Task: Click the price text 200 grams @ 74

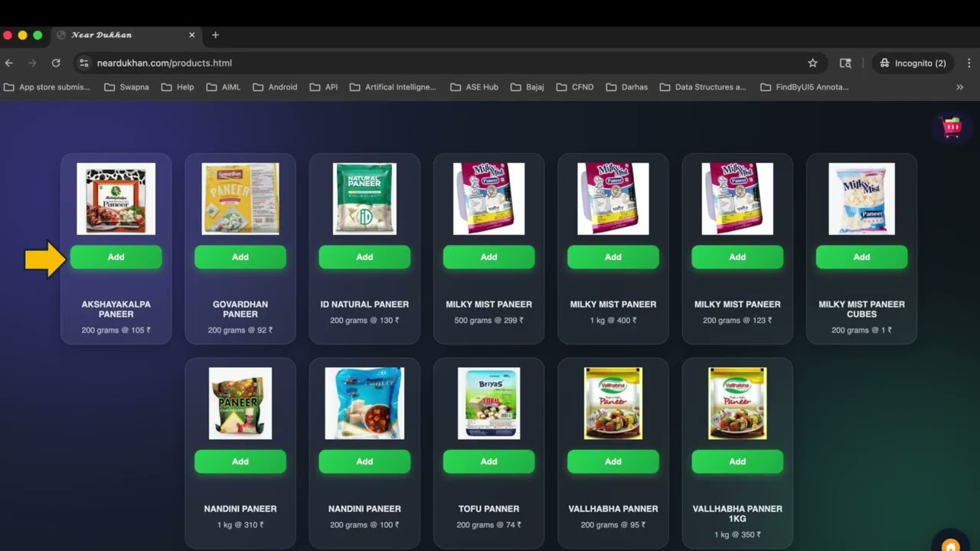Action: [x=488, y=525]
